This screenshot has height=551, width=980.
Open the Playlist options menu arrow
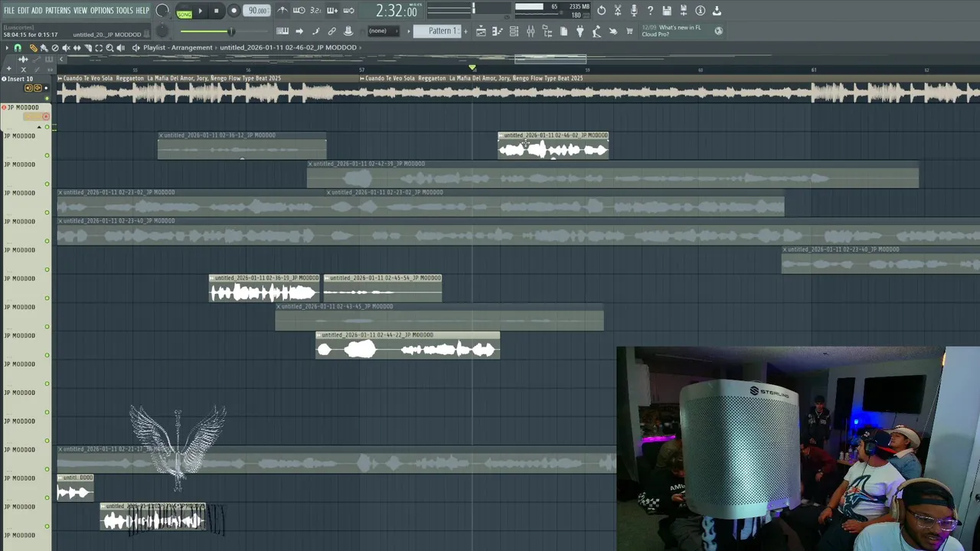click(x=7, y=47)
